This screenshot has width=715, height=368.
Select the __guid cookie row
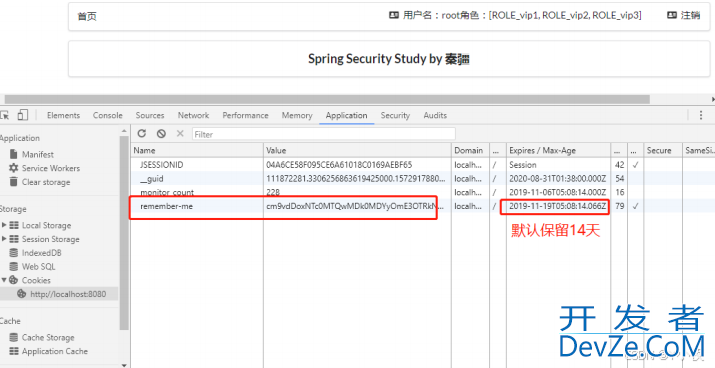click(423, 178)
